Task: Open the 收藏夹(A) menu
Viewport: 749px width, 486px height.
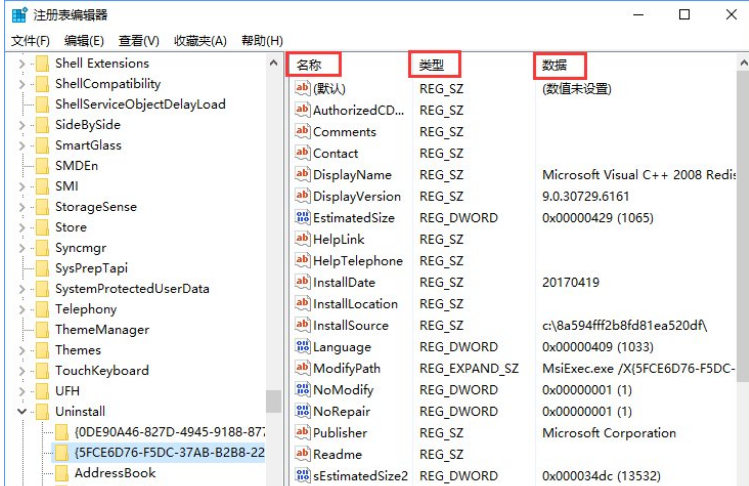Action: (x=200, y=41)
